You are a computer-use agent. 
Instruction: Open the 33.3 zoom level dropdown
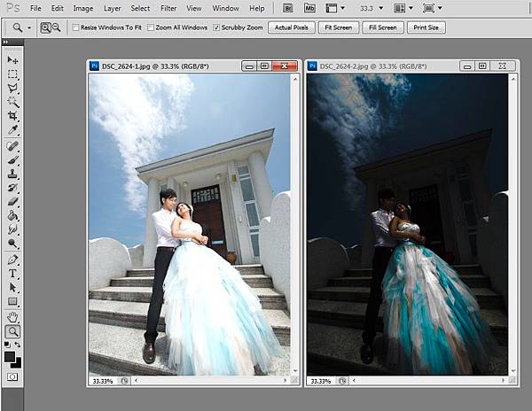click(372, 8)
